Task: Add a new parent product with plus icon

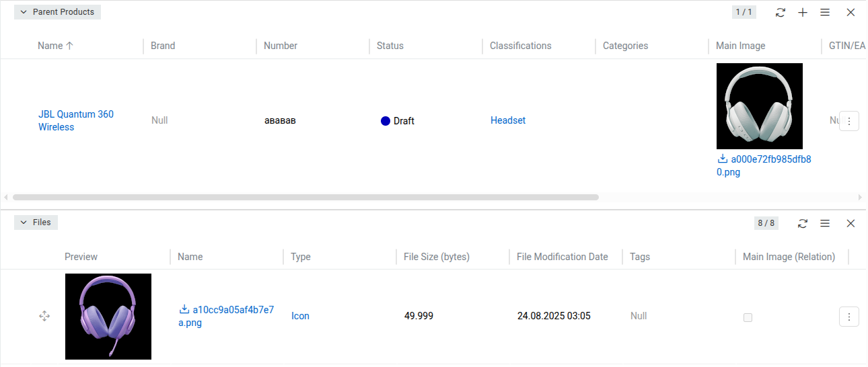Action: pyautogui.click(x=803, y=12)
